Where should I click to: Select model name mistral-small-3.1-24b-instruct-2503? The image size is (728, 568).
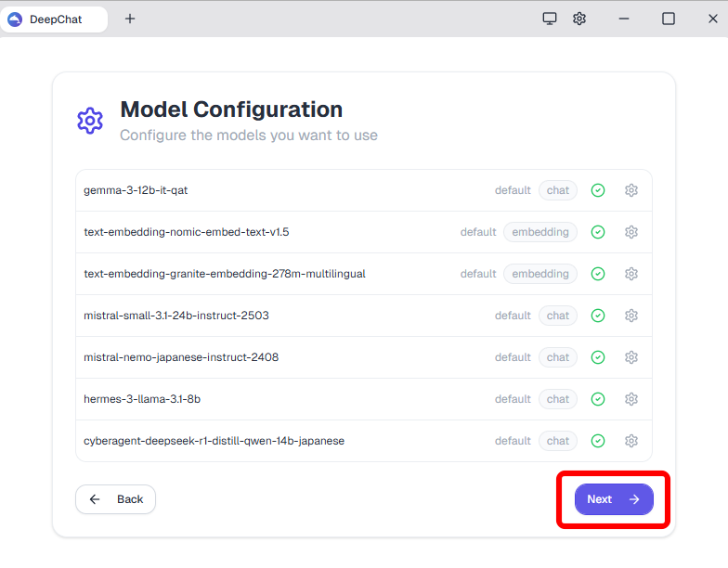(176, 316)
